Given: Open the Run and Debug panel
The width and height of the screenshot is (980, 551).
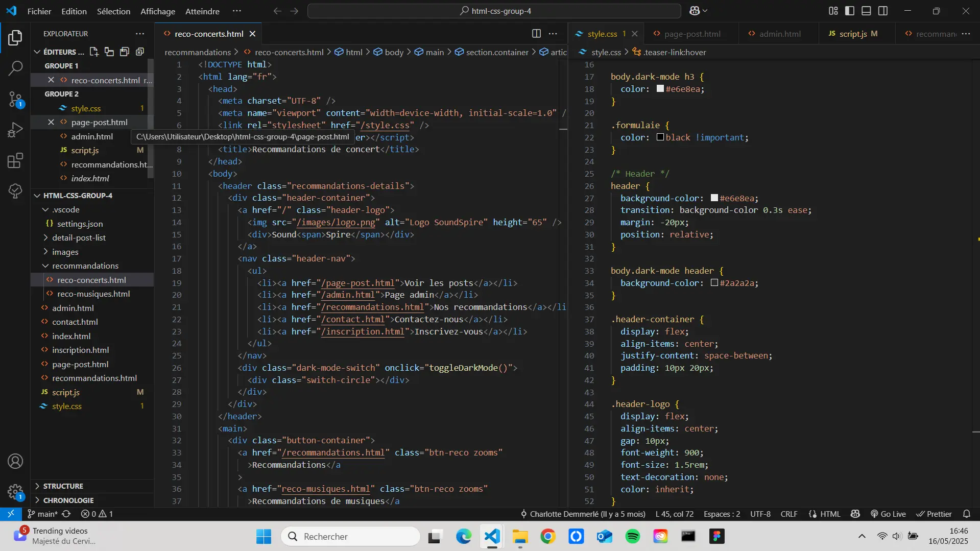Looking at the screenshot, I should click(15, 130).
